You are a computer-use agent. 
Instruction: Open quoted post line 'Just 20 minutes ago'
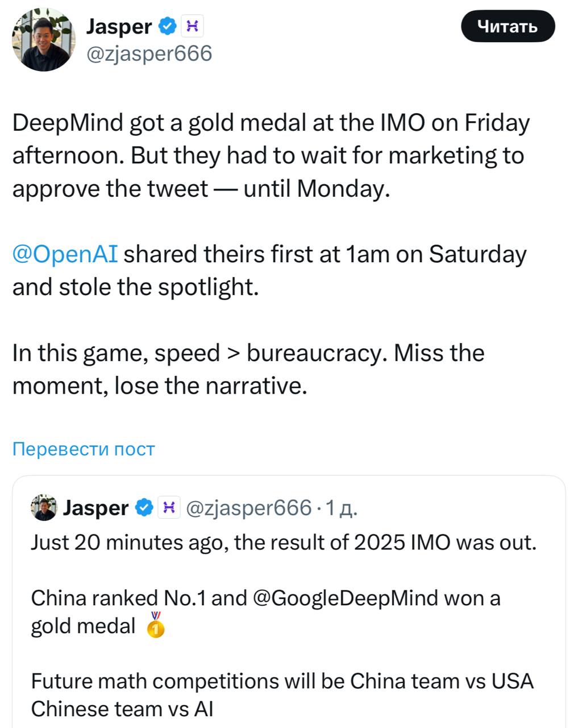(x=283, y=542)
